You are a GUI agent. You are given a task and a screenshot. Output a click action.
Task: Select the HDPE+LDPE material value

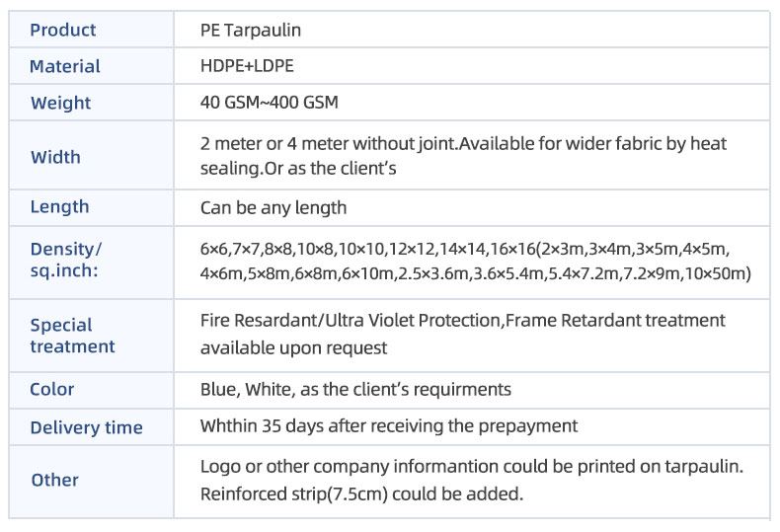(247, 65)
